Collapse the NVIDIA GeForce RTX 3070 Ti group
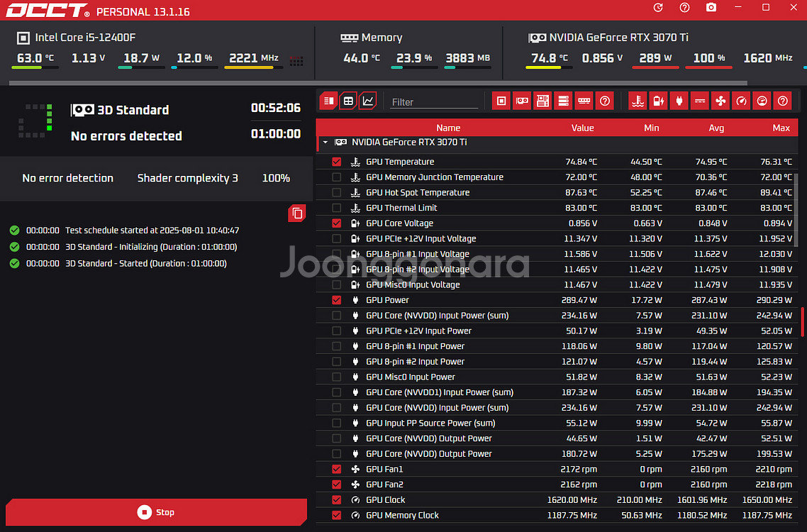 point(325,142)
